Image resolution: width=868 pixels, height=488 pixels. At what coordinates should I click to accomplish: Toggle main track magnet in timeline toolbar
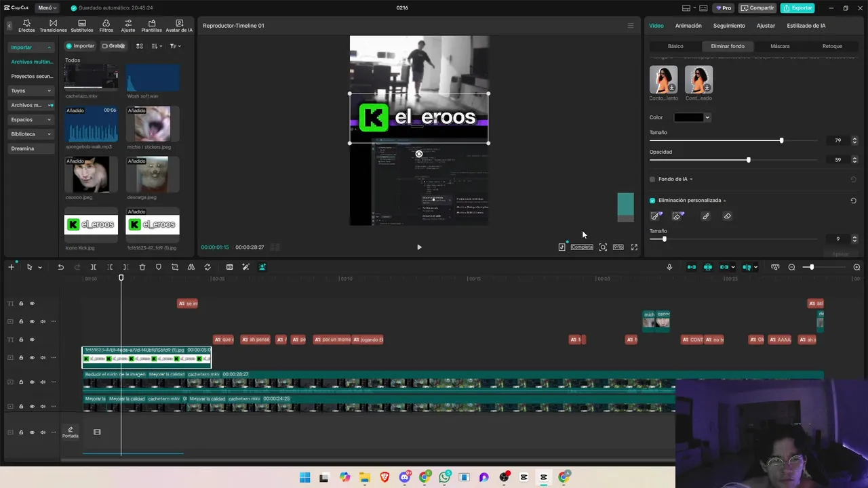pyautogui.click(x=692, y=267)
